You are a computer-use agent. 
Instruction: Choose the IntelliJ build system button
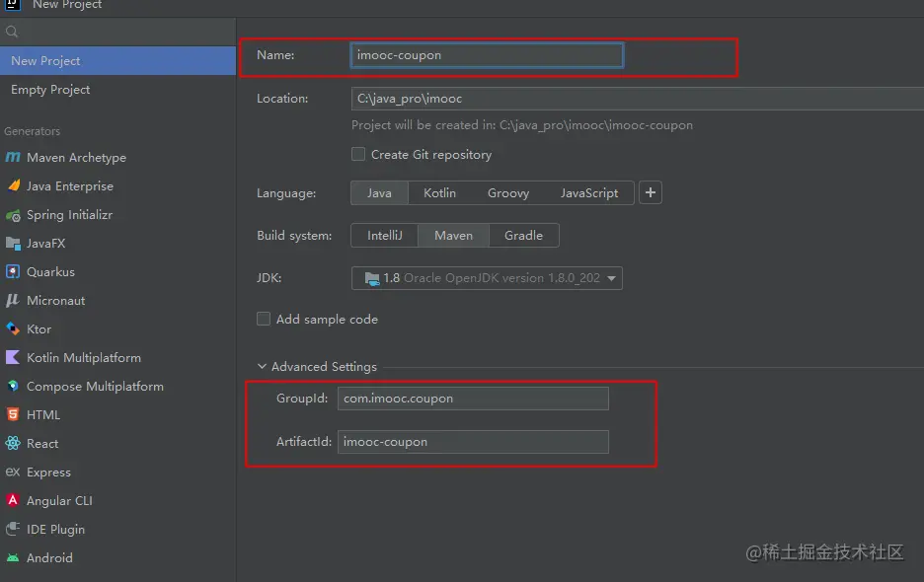coord(384,236)
